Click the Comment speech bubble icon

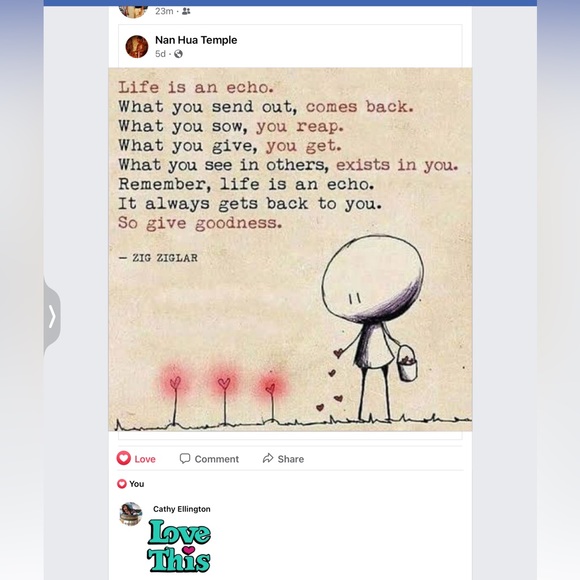[185, 458]
